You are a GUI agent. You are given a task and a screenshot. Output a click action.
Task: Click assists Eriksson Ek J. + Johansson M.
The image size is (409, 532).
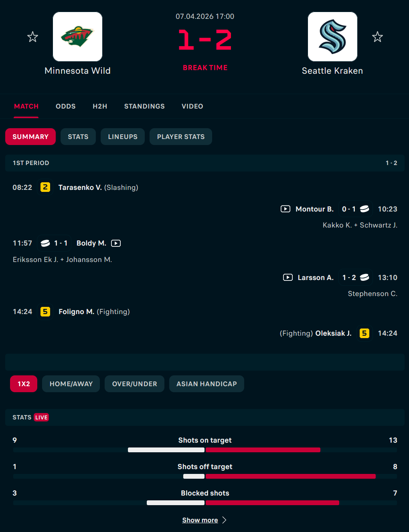tap(62, 260)
